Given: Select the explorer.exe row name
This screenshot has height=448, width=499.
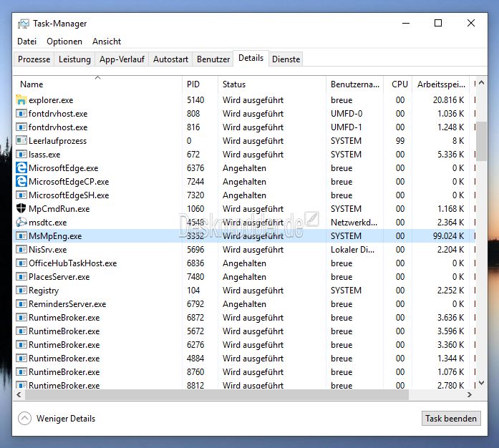Looking at the screenshot, I should tap(51, 100).
